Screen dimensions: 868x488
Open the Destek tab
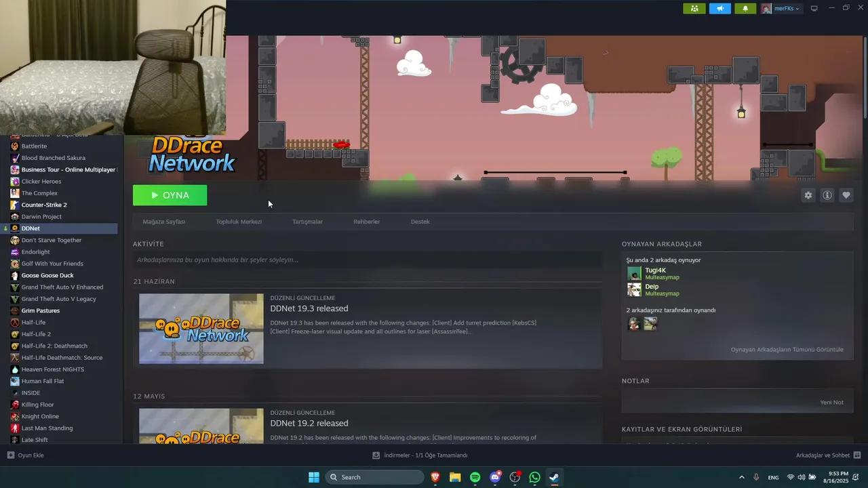coord(420,222)
